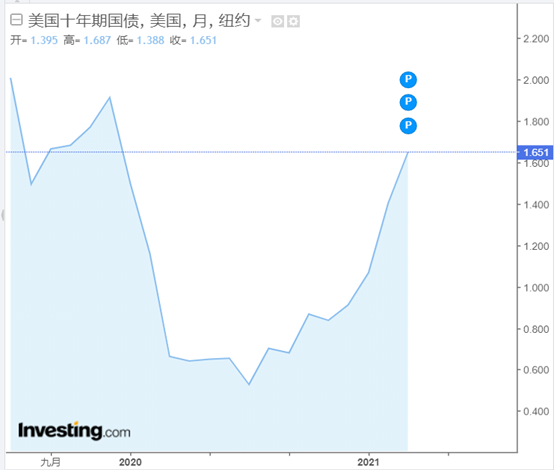The image size is (554, 470).
Task: Expand the left edge panel handle
Action: coord(3,215)
